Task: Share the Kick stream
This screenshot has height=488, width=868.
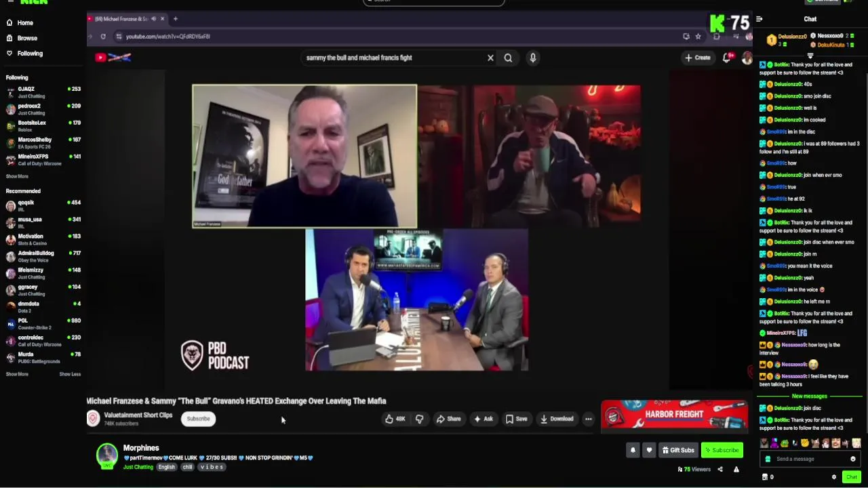Action: (x=720, y=469)
